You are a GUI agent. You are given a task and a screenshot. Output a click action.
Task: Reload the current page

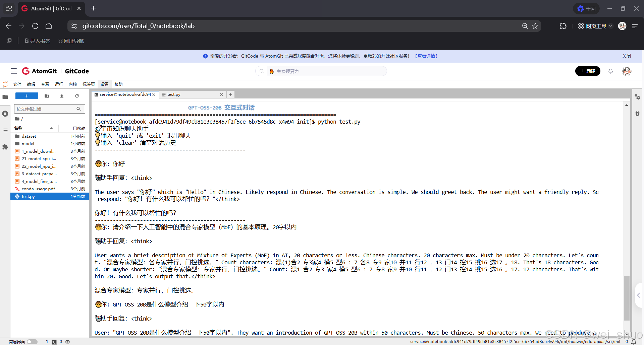coord(35,26)
